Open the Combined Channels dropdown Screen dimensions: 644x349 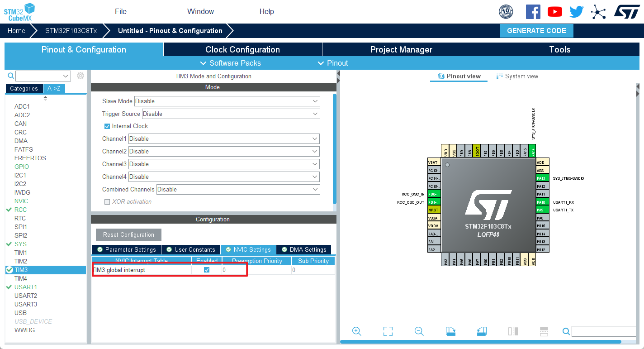click(x=315, y=189)
